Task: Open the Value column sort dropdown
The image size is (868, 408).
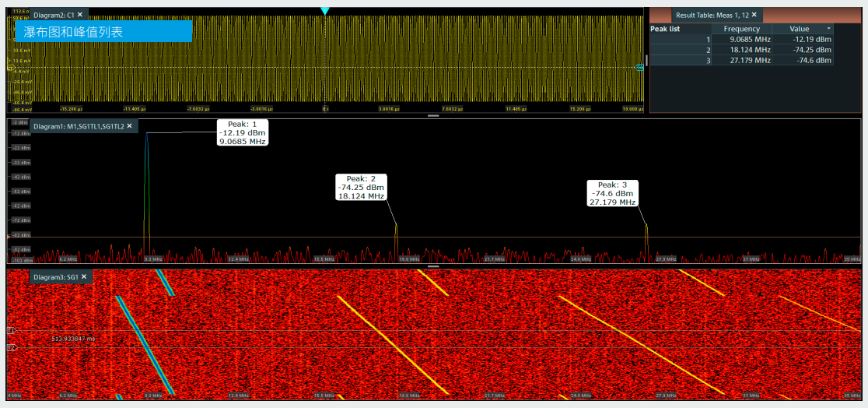Action: coord(828,29)
